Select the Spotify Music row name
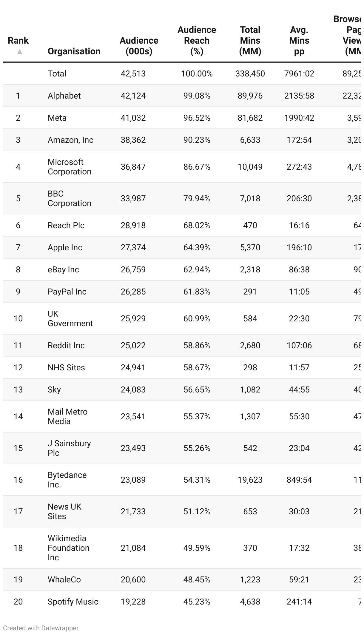This screenshot has width=364, height=635. point(73,602)
